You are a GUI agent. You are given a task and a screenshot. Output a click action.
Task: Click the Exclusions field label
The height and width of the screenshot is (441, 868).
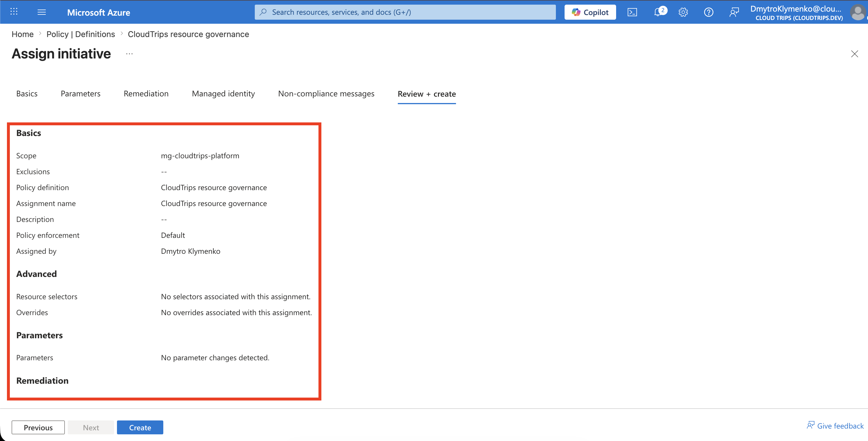pos(33,172)
